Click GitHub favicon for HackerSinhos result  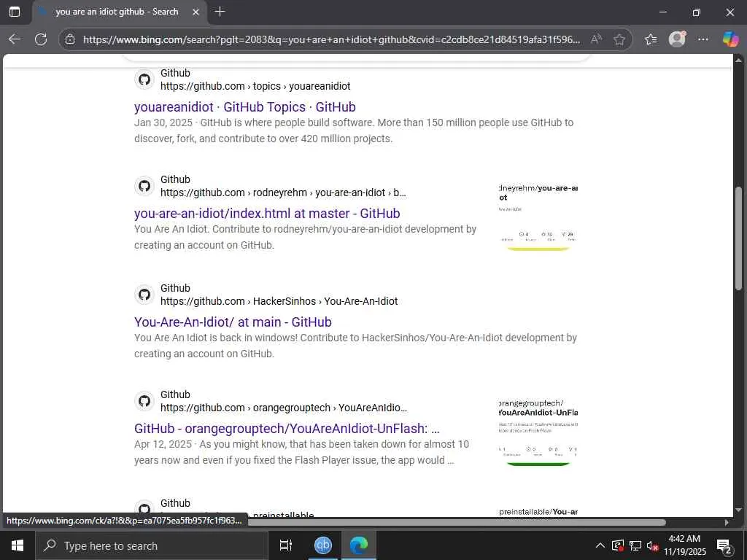click(144, 295)
